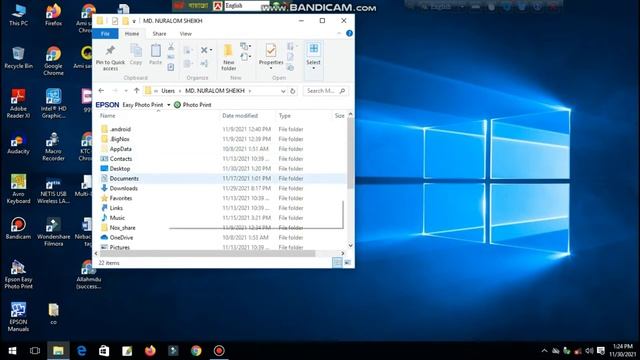Expand the Easy Photo Print dropdown arrow
Screen dimensions: 640x360
click(169, 105)
